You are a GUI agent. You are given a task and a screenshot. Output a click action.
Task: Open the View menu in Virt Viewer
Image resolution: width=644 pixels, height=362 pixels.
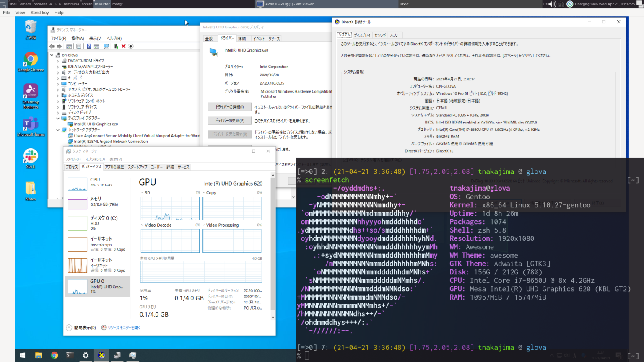pyautogui.click(x=20, y=13)
